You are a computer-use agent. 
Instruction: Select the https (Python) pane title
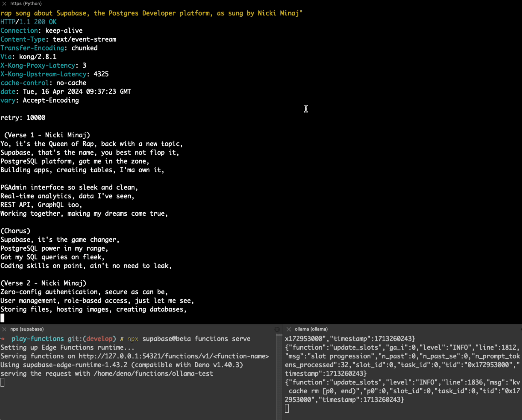(26, 4)
